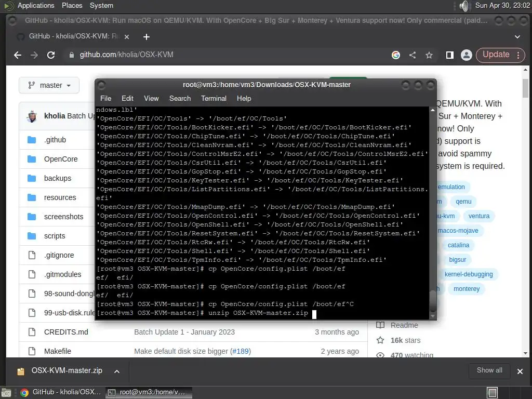The width and height of the screenshot is (532, 399).
Task: Open the kholia author link
Action: pyautogui.click(x=54, y=116)
